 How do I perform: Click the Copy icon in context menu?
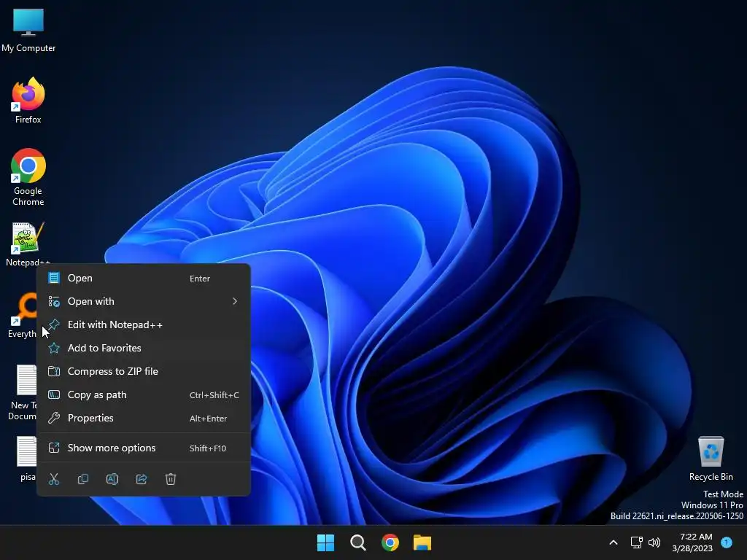click(x=83, y=479)
